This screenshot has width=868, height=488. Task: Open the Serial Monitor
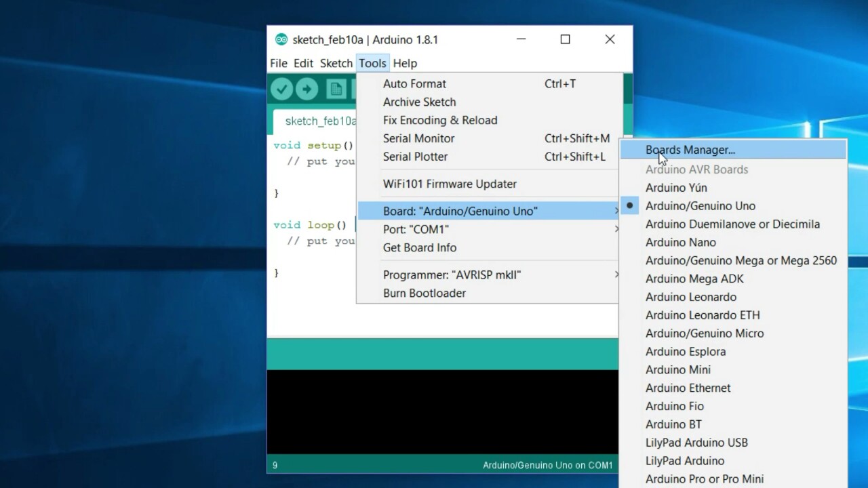pyautogui.click(x=488, y=139)
